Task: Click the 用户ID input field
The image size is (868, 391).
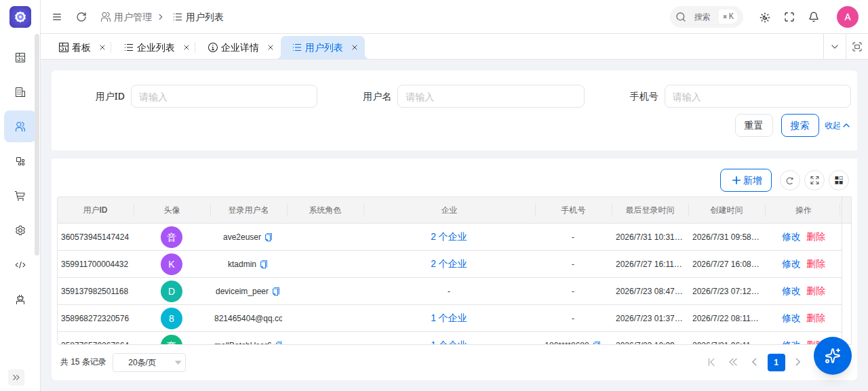Action: [x=224, y=96]
